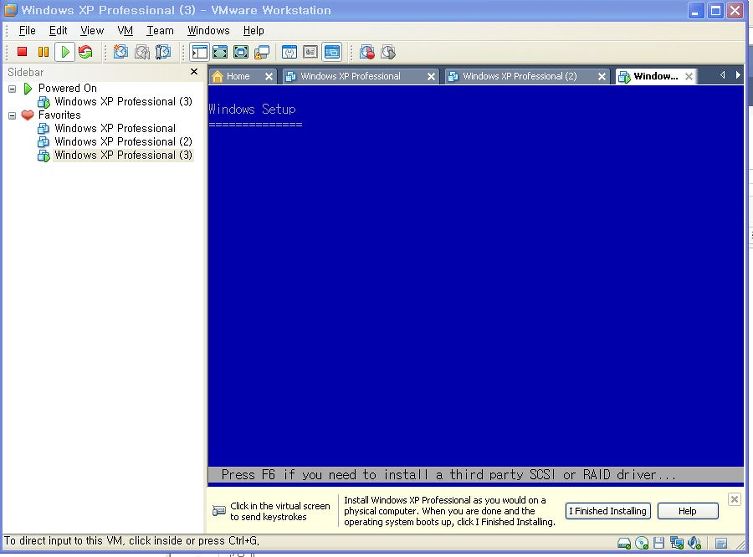Screen dimensions: 753x557
Task: Click the Help button in the install bar
Action: (x=687, y=511)
